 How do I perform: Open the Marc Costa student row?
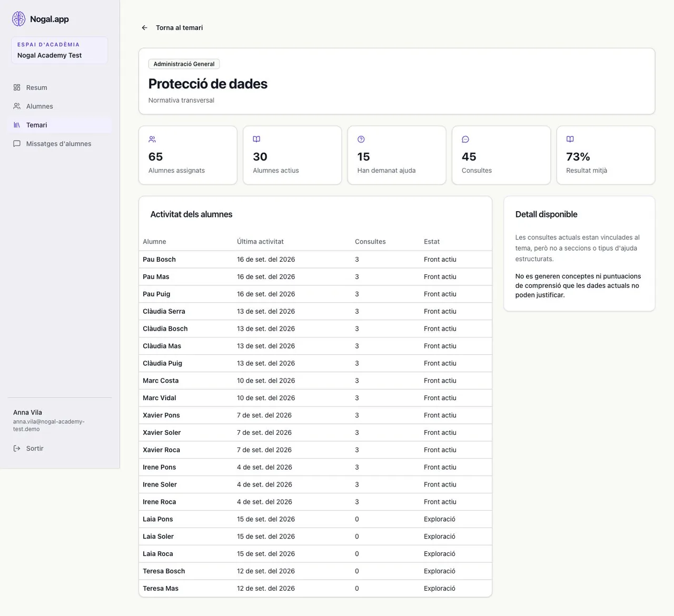(x=315, y=381)
